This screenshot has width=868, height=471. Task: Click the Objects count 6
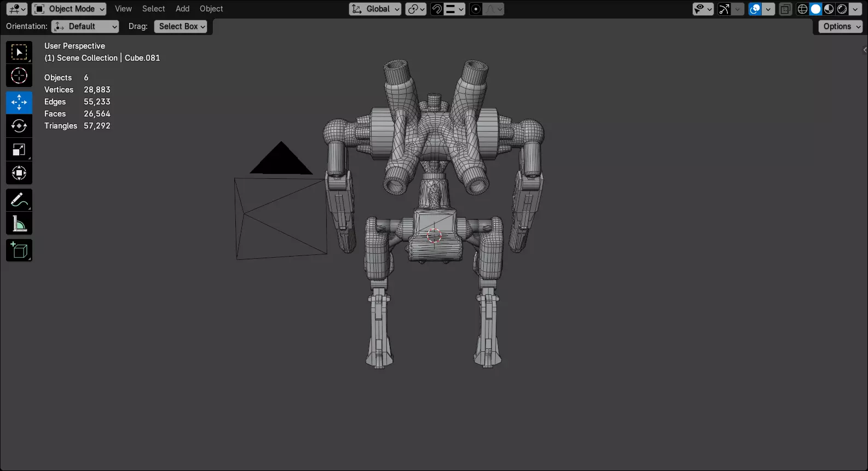(86, 78)
